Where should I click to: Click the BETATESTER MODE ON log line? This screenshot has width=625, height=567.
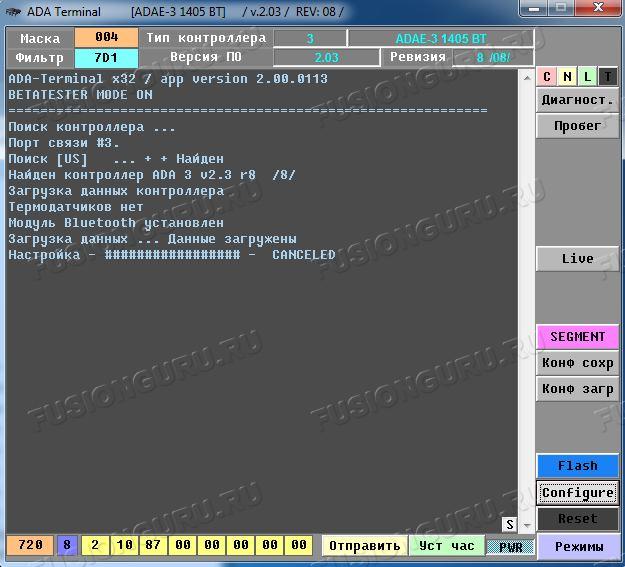(81, 95)
